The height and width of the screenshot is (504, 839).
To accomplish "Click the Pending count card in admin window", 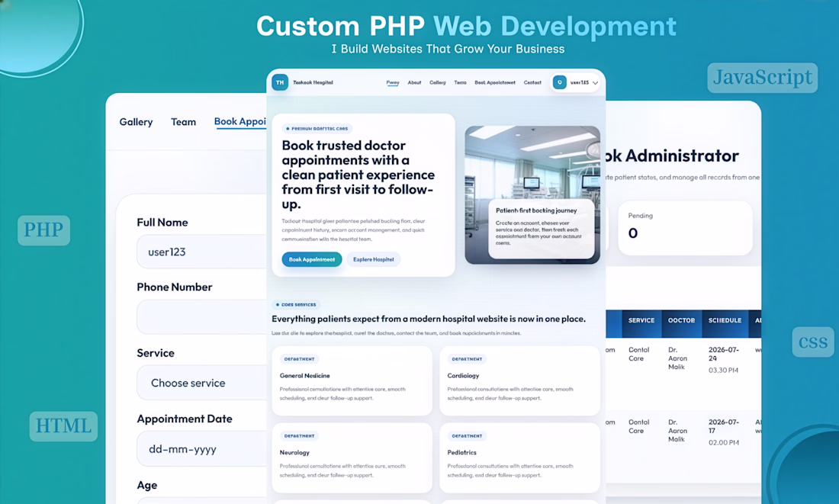I will pyautogui.click(x=685, y=228).
